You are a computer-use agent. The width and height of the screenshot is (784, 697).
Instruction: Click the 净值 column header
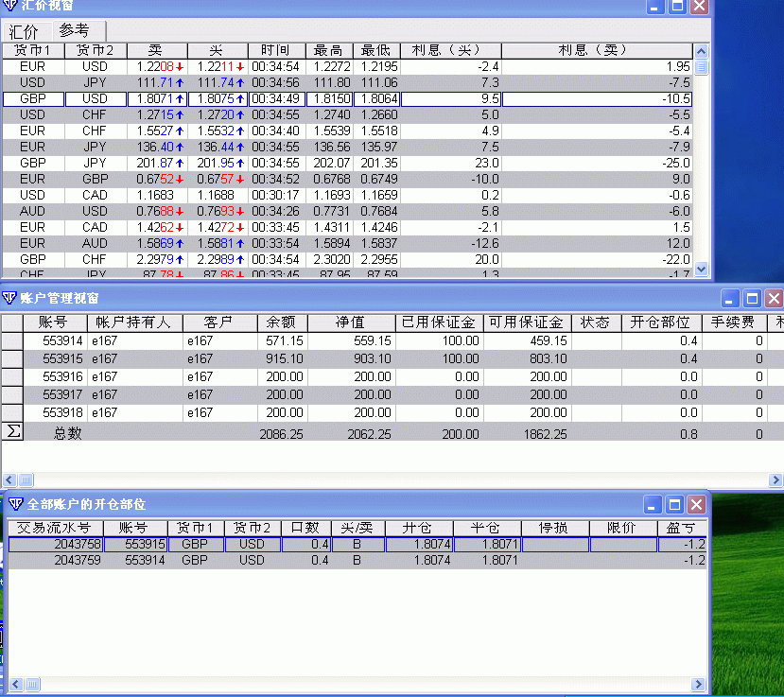(352, 322)
